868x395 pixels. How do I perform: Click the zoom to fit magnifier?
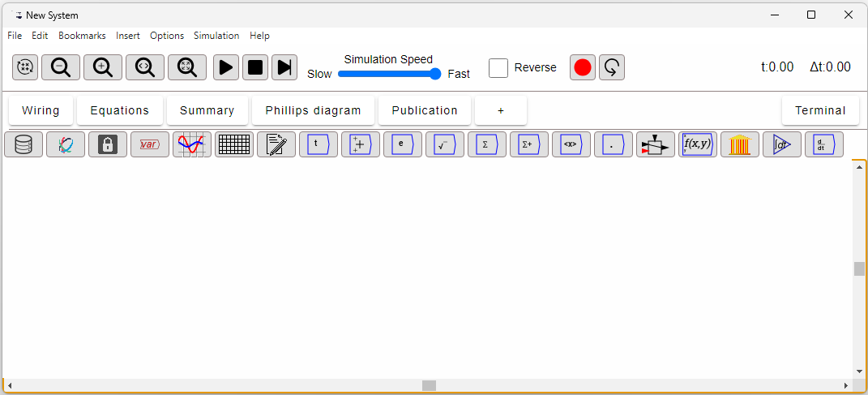[x=187, y=67]
